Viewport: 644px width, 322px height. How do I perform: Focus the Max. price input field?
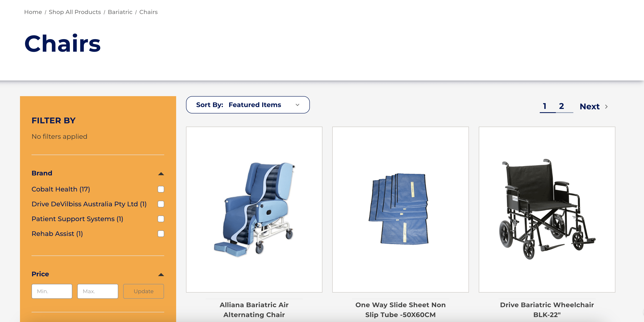98,291
